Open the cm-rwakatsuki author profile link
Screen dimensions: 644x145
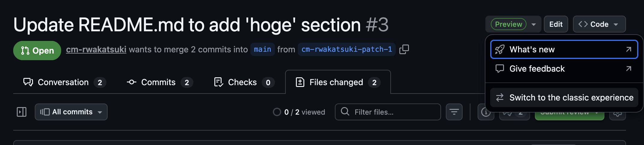[96, 49]
